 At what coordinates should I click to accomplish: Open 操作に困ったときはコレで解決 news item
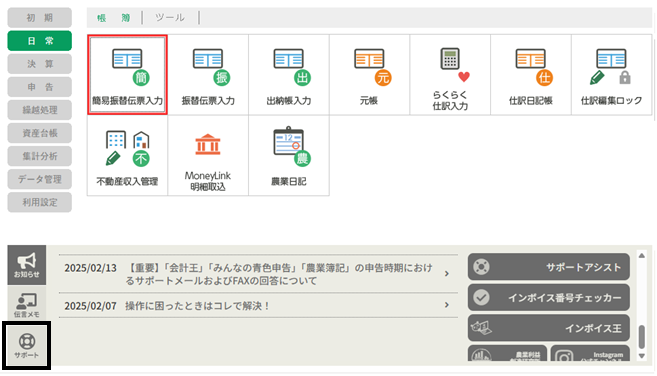point(258,306)
